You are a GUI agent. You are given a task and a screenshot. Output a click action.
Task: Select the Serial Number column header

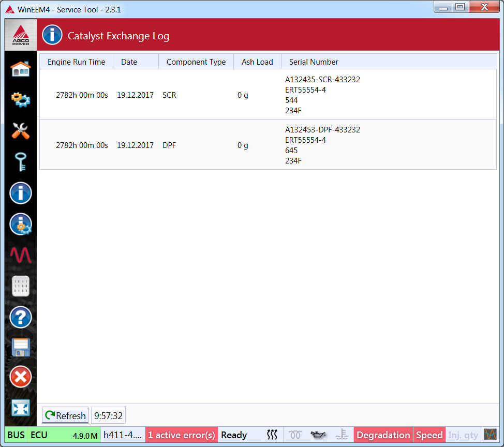tap(313, 62)
